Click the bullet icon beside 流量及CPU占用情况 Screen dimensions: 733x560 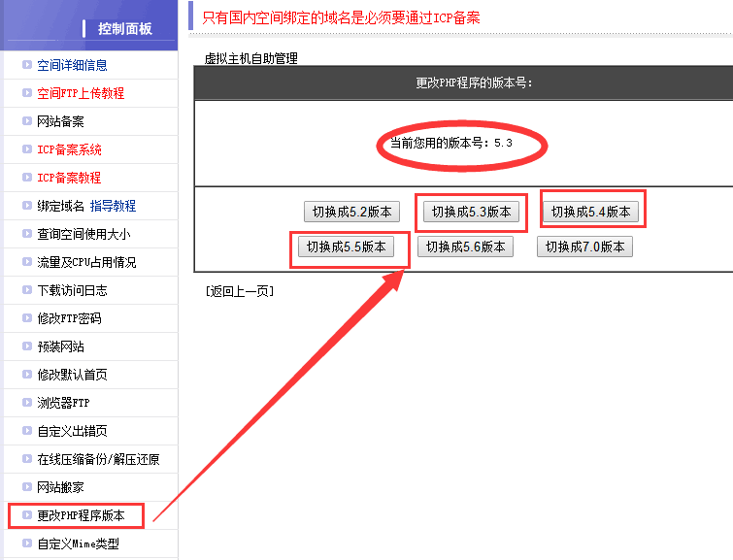pos(27,261)
